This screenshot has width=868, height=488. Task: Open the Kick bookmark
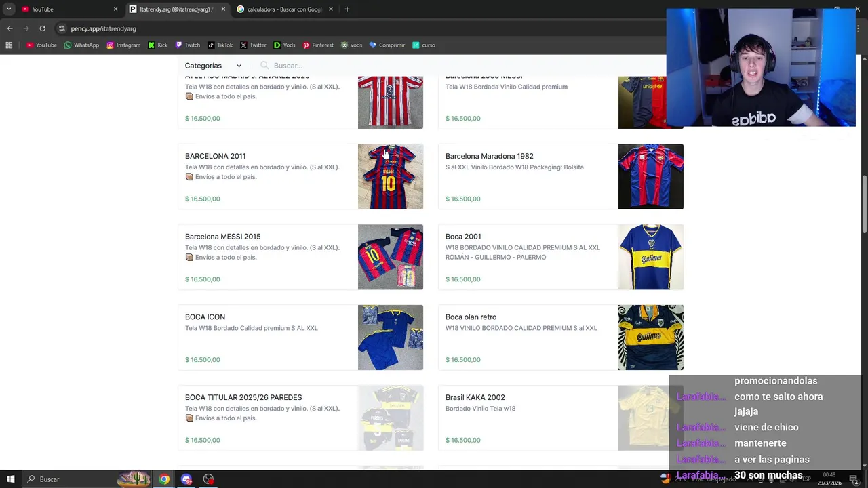coord(157,45)
